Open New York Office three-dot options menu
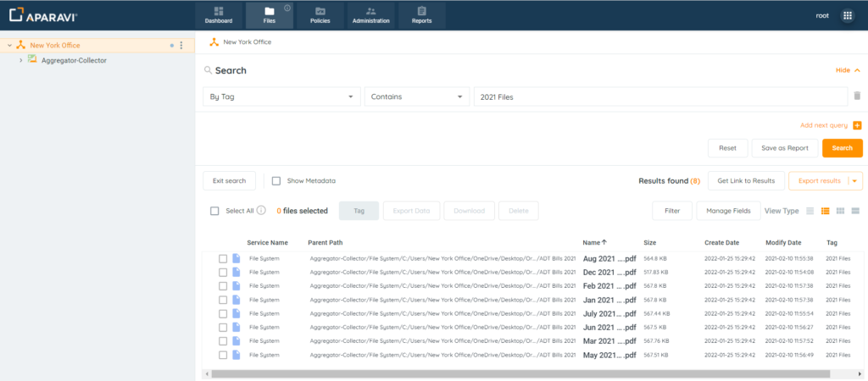The height and width of the screenshot is (381, 868). pyautogui.click(x=181, y=45)
